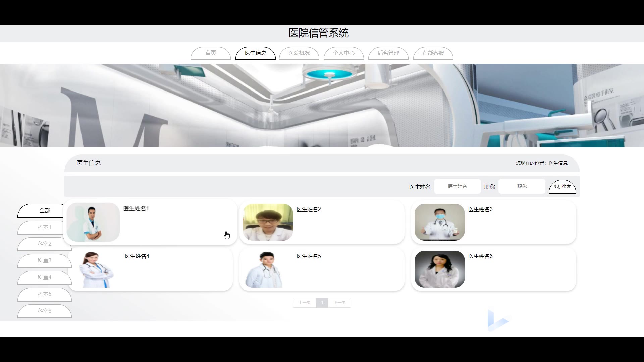This screenshot has height=362, width=644.
Task: Select the 全部 department filter
Action: point(44,210)
